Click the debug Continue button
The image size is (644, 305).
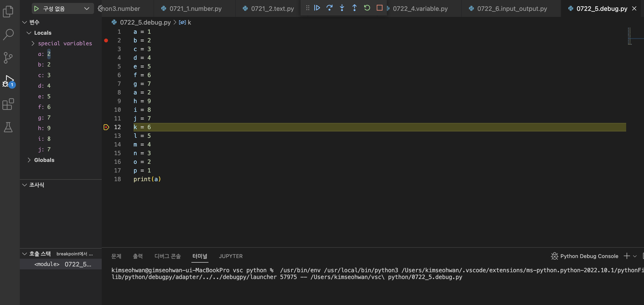[317, 8]
